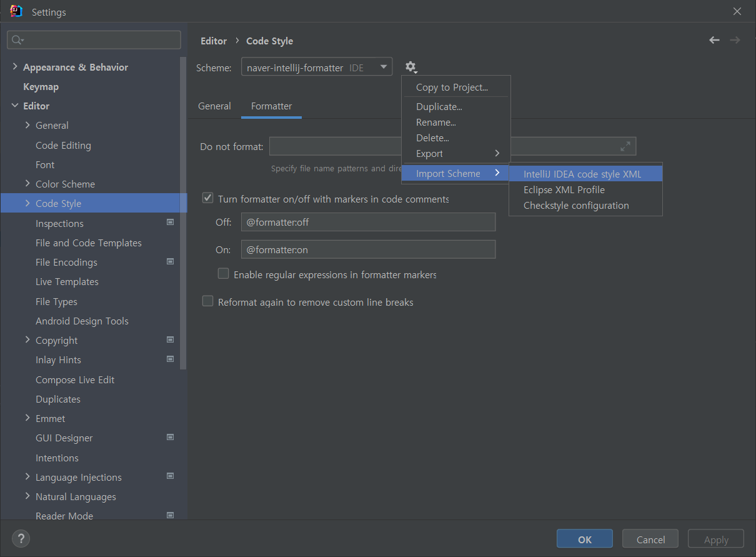Open Compose Live Edit settings
Viewport: 756px width, 557px height.
75,379
